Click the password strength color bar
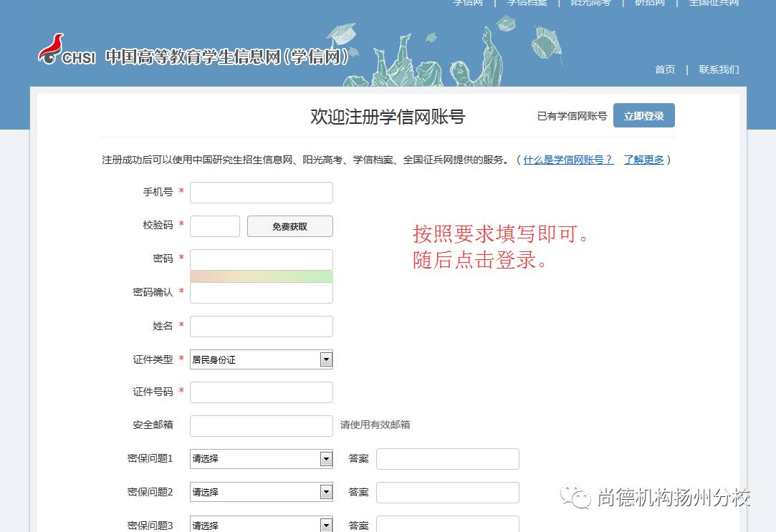 click(262, 276)
